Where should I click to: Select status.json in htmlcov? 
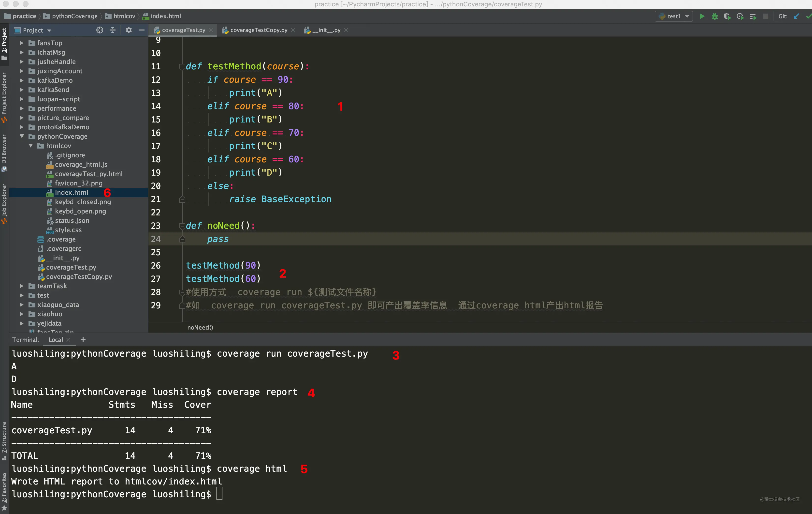[x=72, y=220]
